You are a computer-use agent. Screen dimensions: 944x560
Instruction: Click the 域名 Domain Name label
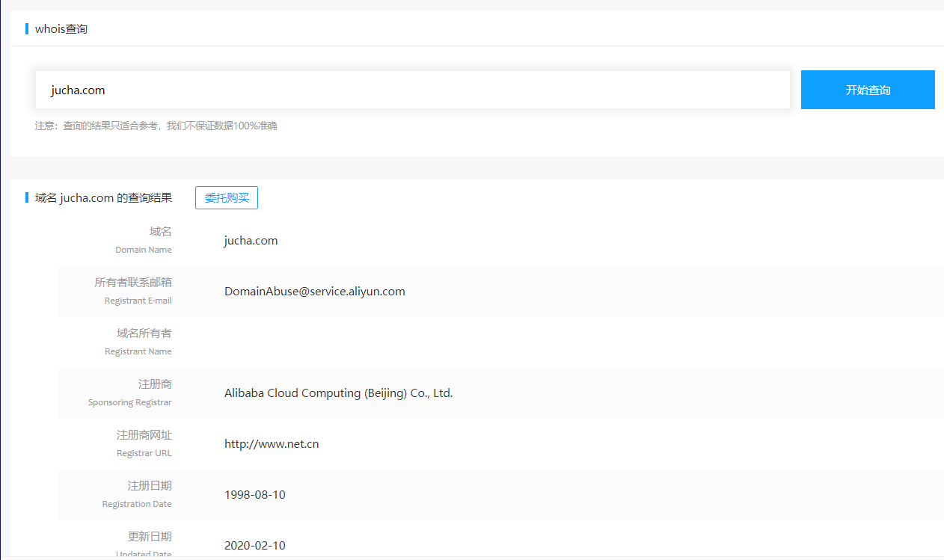[x=144, y=240]
